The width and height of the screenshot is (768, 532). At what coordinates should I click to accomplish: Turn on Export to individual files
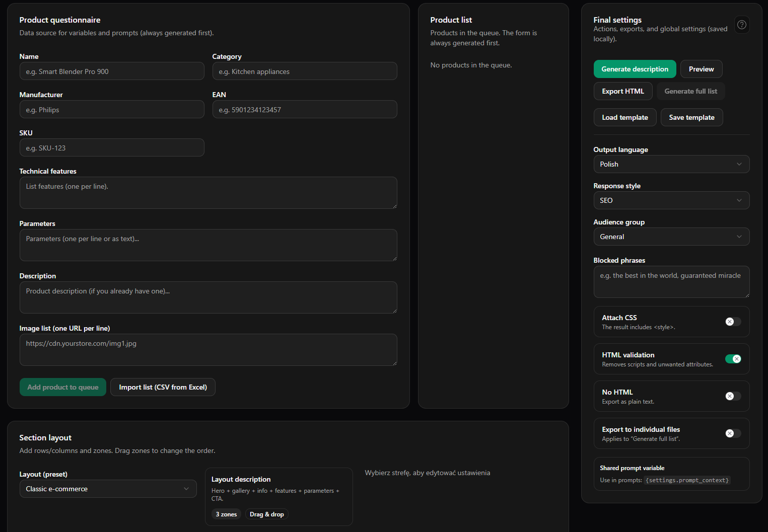[733, 433]
